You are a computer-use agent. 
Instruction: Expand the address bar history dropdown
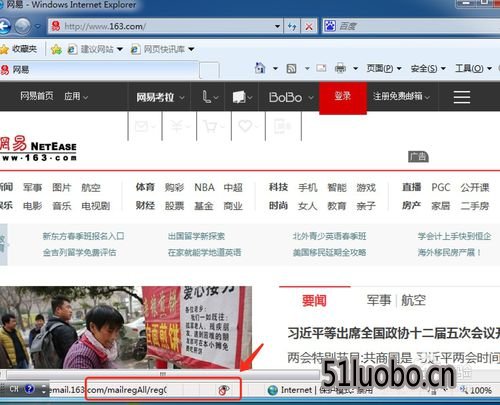tap(277, 27)
